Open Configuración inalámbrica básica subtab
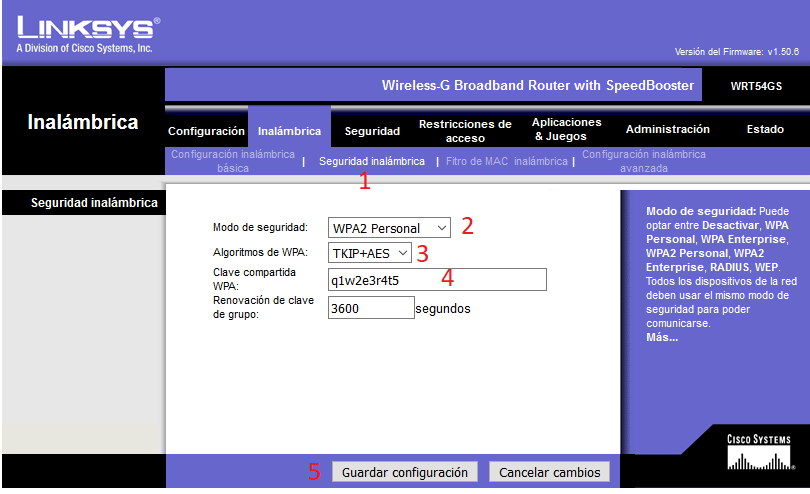Screen dimensions: 810x494 [x=232, y=161]
